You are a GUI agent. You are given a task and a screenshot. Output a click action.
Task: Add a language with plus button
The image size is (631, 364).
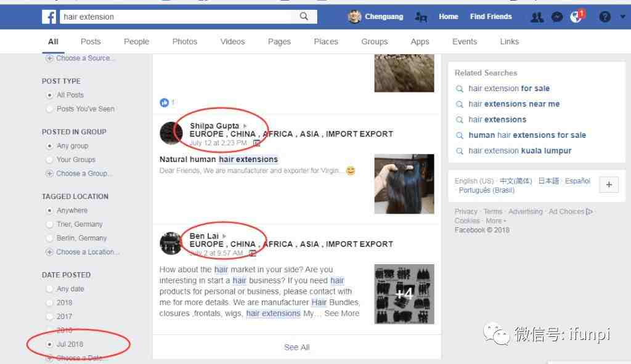608,185
